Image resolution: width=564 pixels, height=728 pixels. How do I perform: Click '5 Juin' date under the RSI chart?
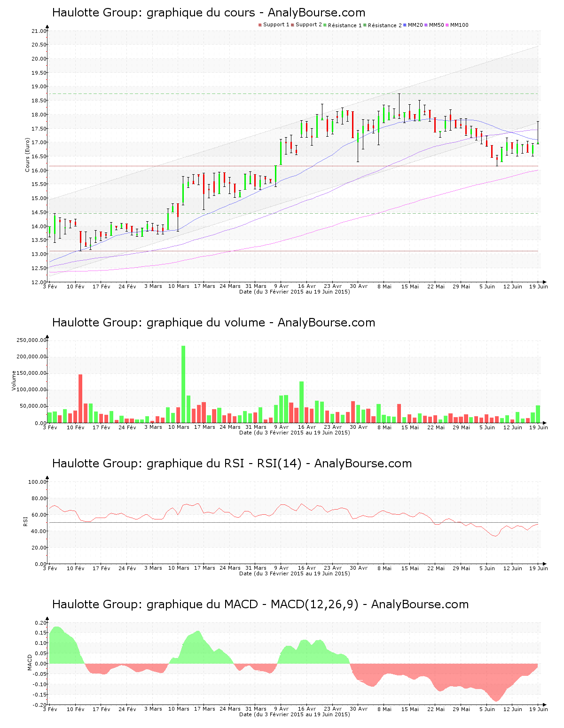tap(487, 568)
